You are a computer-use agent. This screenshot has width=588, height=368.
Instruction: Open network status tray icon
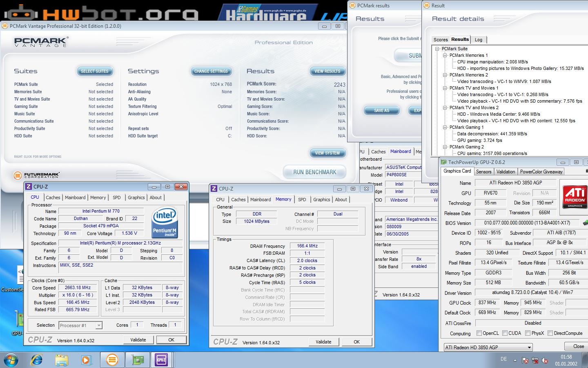point(535,361)
